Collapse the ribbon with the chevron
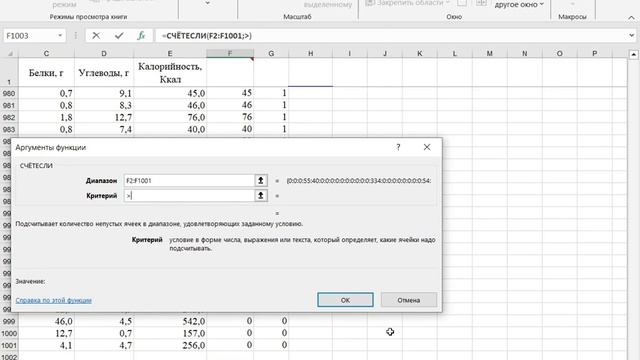The height and width of the screenshot is (360, 640). pos(631,18)
